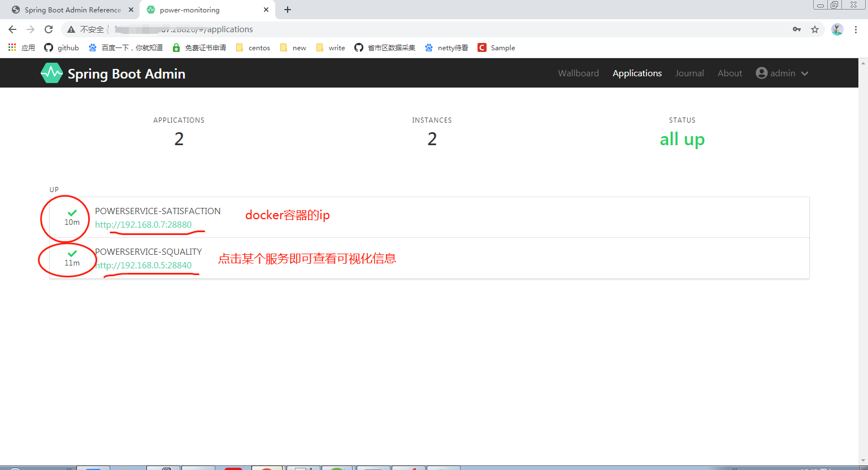Click the INSTANCES count value

432,139
